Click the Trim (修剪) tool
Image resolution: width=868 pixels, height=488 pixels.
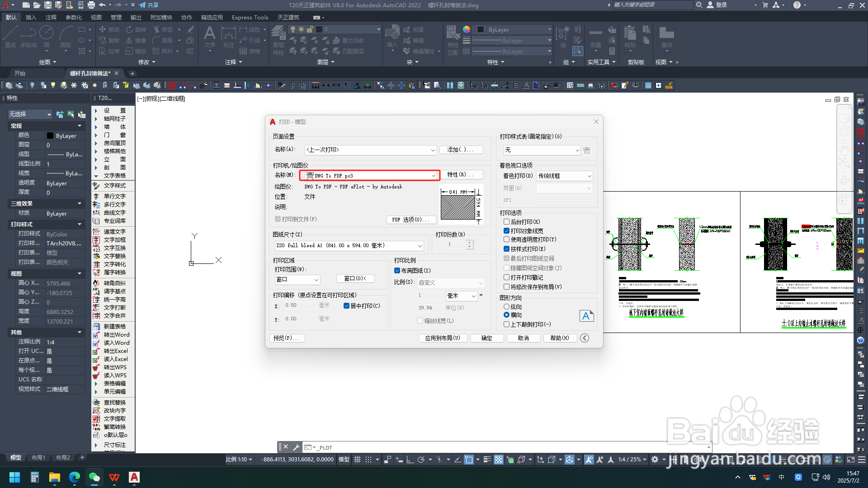[x=163, y=29]
